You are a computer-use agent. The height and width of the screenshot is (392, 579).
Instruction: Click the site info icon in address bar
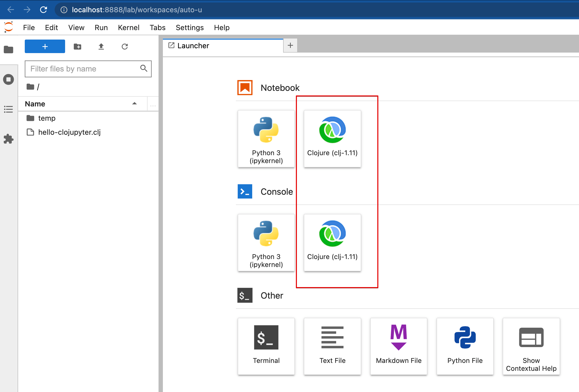pyautogui.click(x=64, y=10)
